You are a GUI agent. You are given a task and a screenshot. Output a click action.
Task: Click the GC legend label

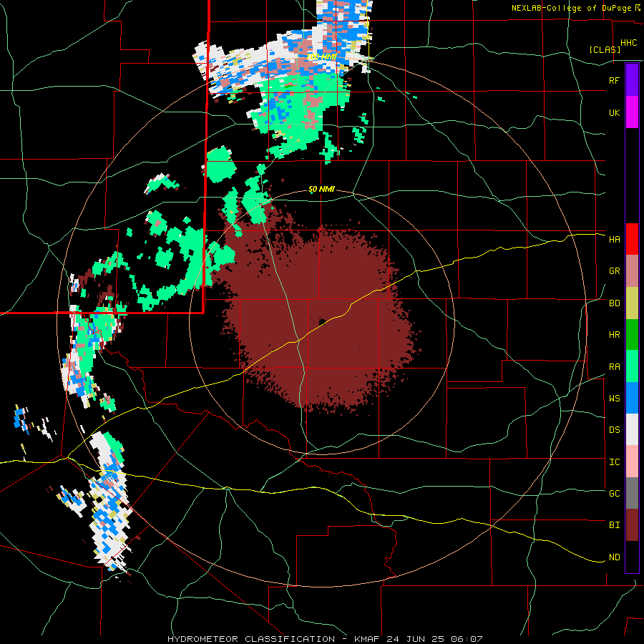click(x=614, y=494)
